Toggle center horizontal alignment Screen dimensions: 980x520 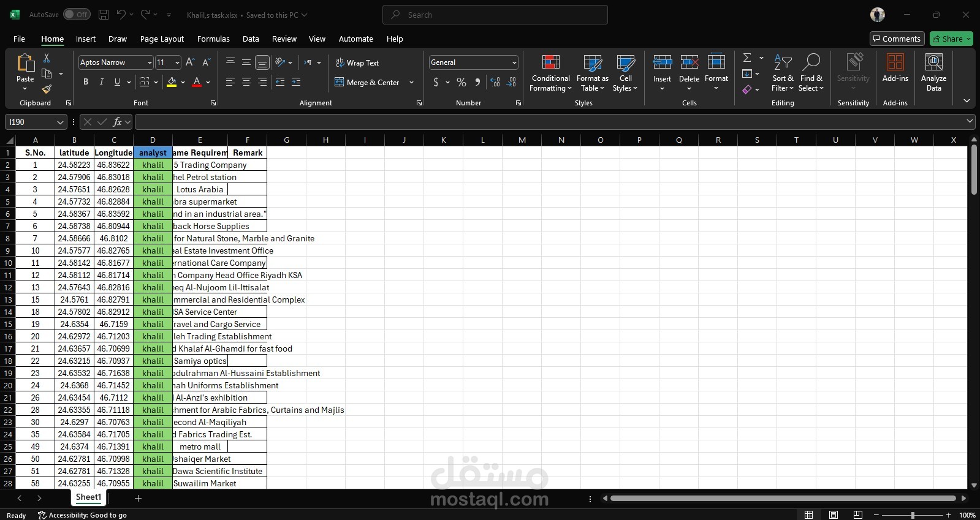click(246, 82)
